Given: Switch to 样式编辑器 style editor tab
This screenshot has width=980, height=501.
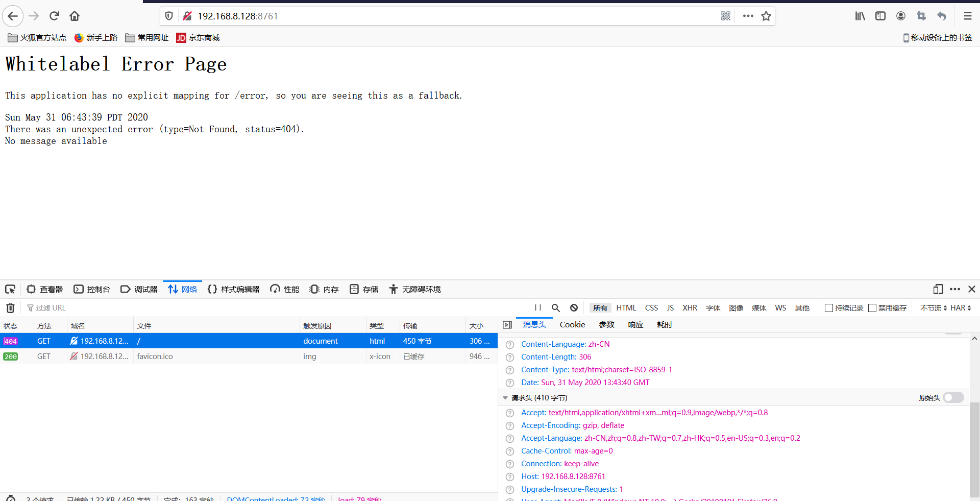Looking at the screenshot, I should (x=234, y=290).
